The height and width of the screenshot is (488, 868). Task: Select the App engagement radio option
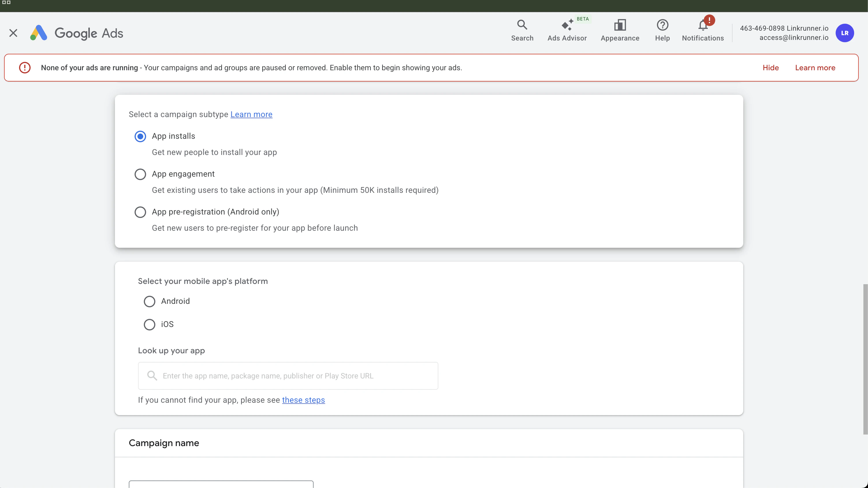[x=140, y=174]
